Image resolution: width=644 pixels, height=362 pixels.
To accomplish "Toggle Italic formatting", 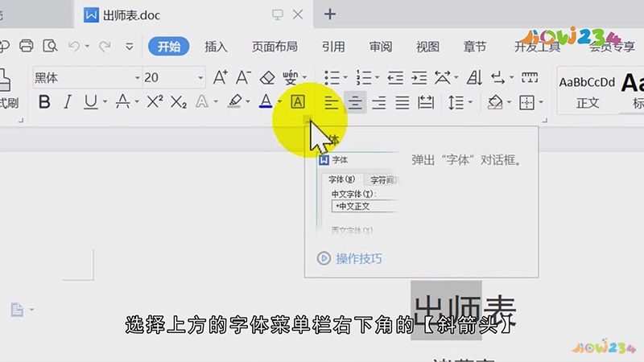I will (x=68, y=102).
